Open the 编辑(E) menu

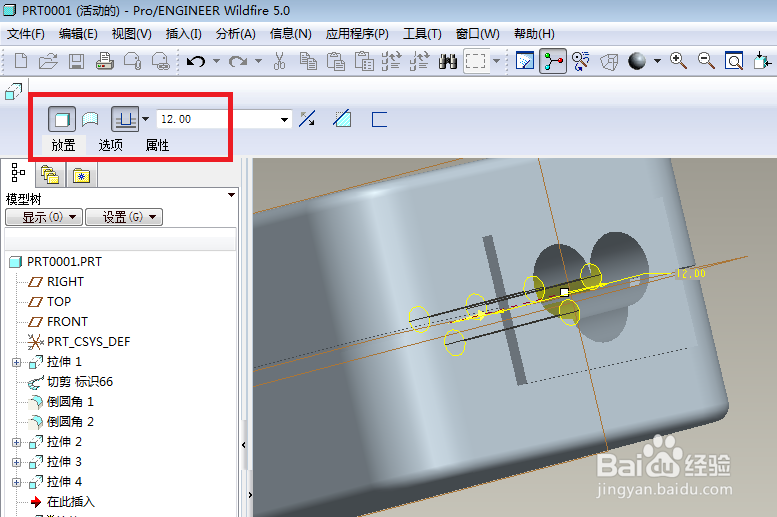point(78,34)
